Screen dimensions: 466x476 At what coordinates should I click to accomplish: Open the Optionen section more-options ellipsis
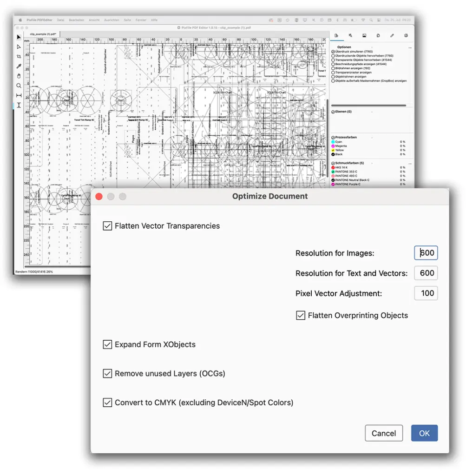tap(409, 47)
